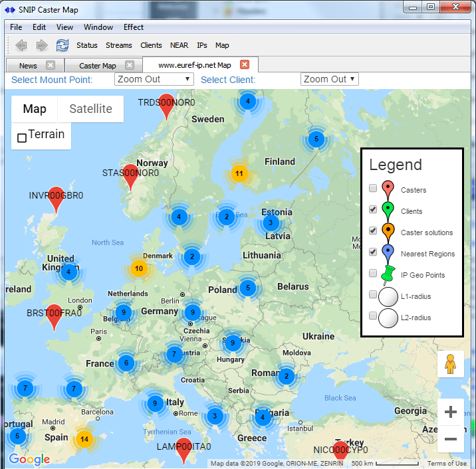Image resolution: width=476 pixels, height=469 pixels.
Task: Open the Edit menu
Action: [x=39, y=27]
